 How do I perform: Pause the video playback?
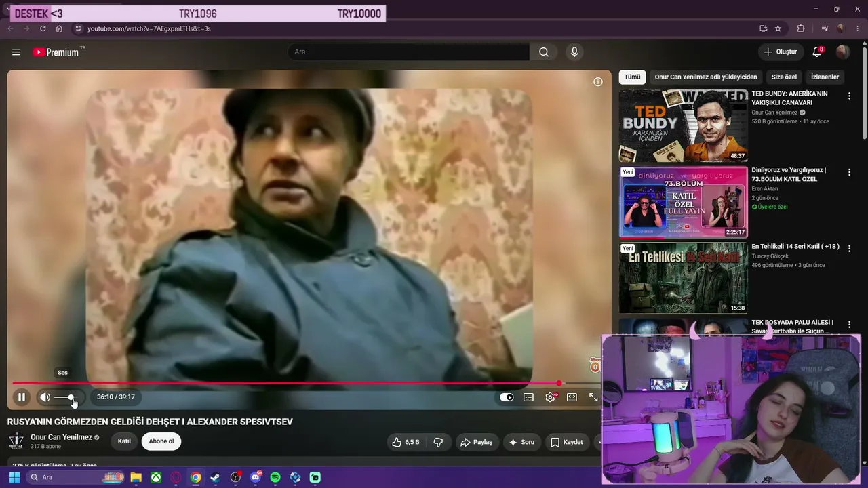click(x=22, y=397)
